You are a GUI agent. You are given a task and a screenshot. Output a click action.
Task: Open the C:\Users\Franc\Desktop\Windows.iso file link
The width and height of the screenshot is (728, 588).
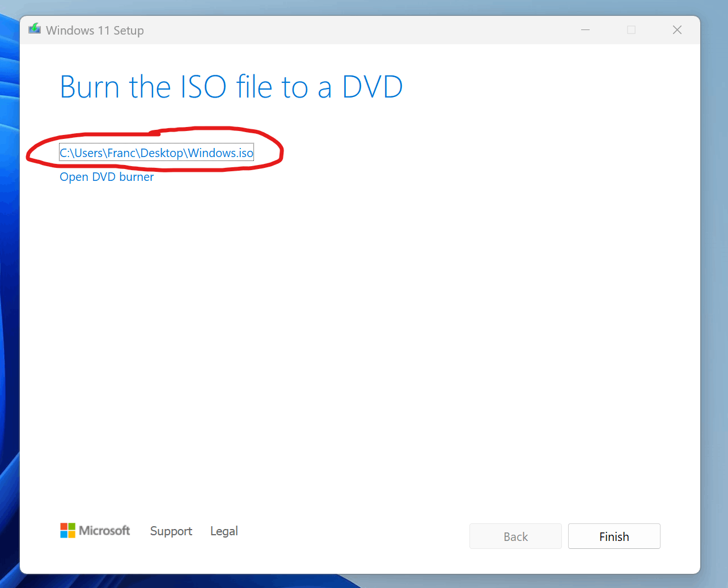[156, 153]
